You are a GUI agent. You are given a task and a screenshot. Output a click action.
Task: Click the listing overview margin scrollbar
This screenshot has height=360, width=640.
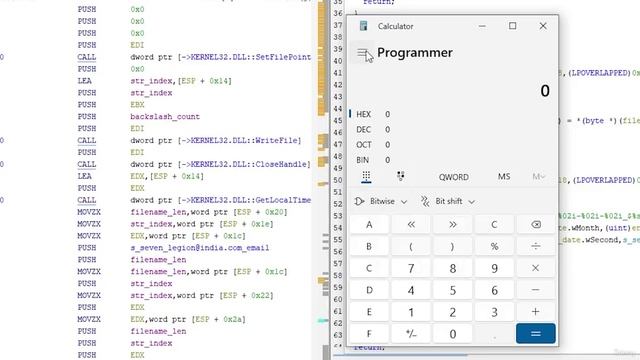click(x=323, y=180)
